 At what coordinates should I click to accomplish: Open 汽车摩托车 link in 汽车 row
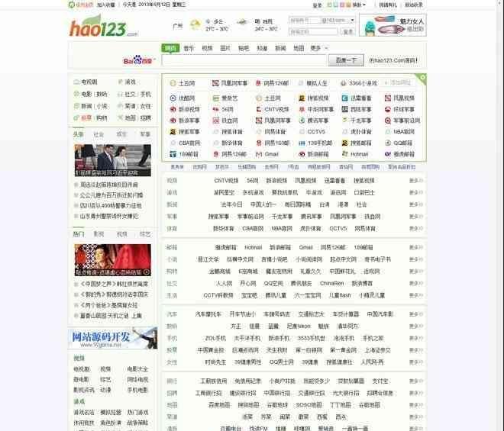coord(208,314)
